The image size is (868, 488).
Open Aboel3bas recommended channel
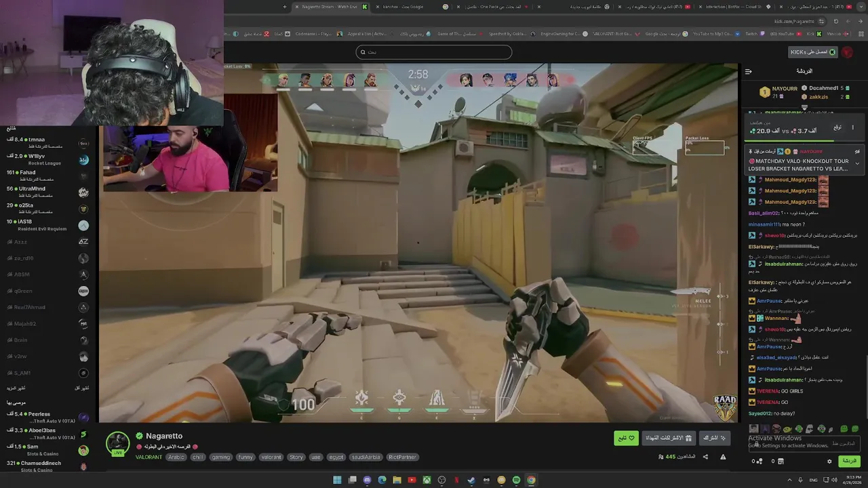point(49,433)
